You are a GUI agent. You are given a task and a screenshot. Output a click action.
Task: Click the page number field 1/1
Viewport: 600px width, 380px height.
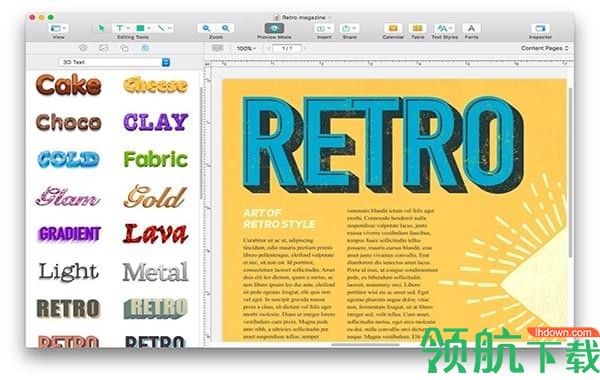(287, 49)
